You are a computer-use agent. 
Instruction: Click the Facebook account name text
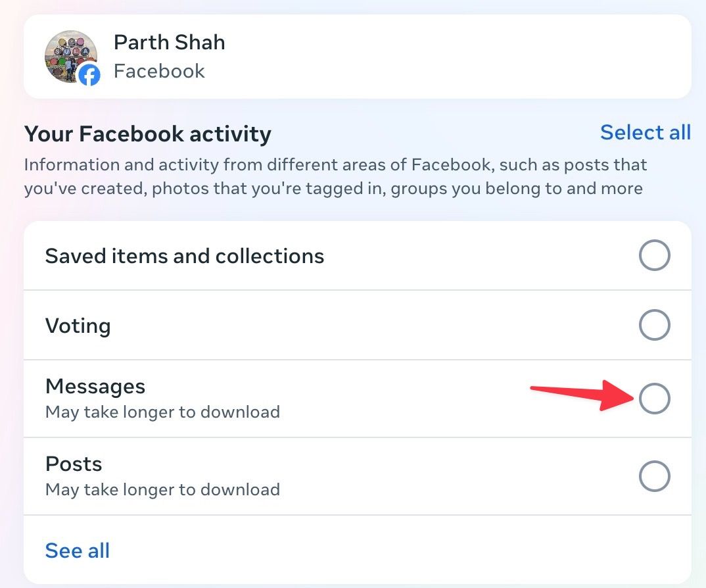point(159,71)
